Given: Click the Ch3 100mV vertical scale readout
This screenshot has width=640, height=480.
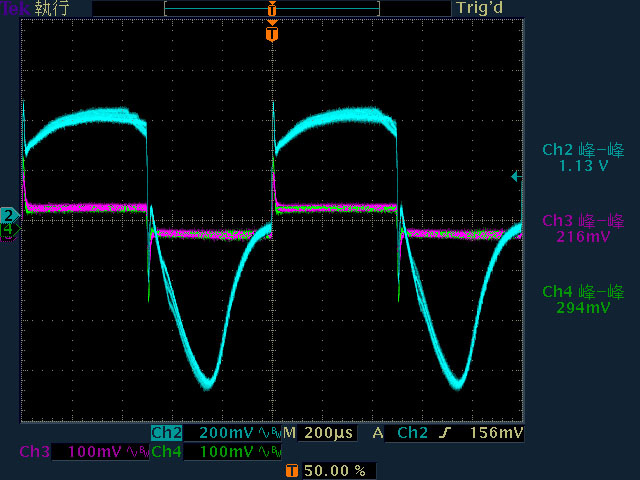Looking at the screenshot, I should click(94, 452).
